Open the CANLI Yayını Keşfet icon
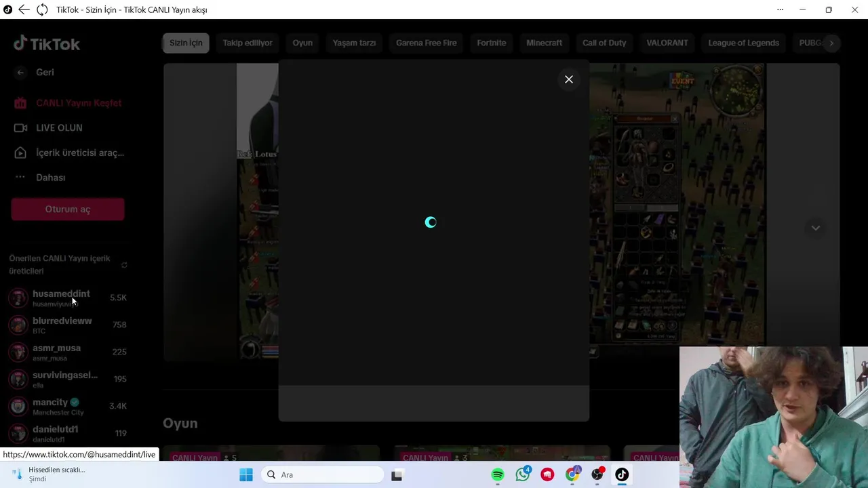Image resolution: width=868 pixels, height=488 pixels. point(20,103)
